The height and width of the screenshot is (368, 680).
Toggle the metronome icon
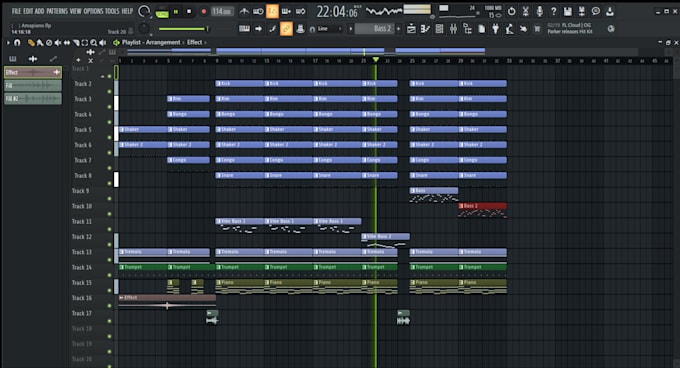coord(244,11)
